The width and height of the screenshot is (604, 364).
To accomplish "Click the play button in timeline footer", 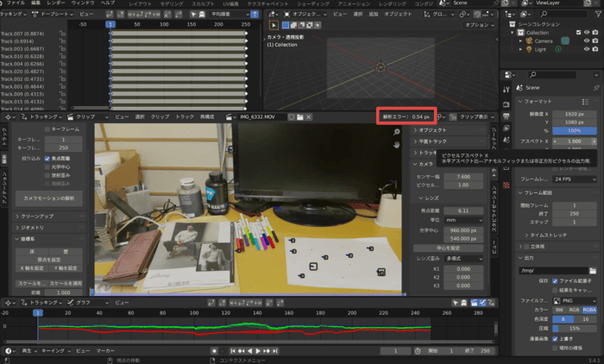I will 260,351.
